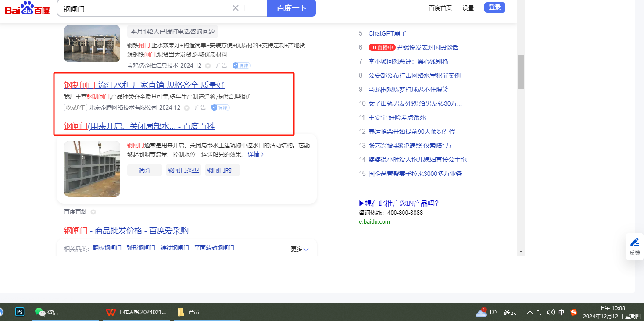Click the 保障 badge under 流汀水利 ad
The width and height of the screenshot is (644, 321).
pyautogui.click(x=220, y=107)
